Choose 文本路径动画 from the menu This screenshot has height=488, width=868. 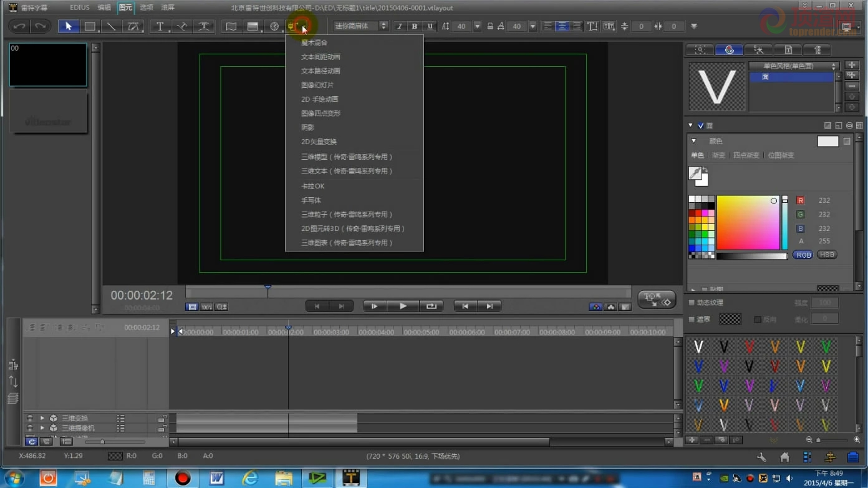pyautogui.click(x=321, y=71)
